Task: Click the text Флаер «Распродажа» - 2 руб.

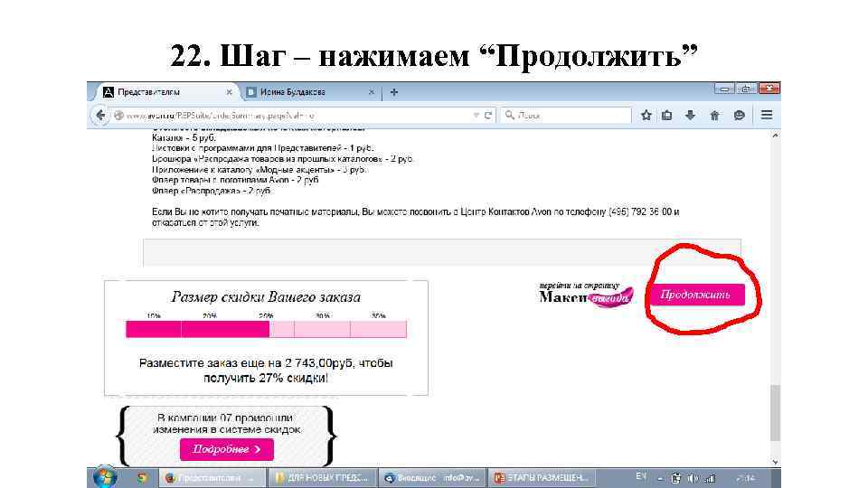Action: click(212, 191)
